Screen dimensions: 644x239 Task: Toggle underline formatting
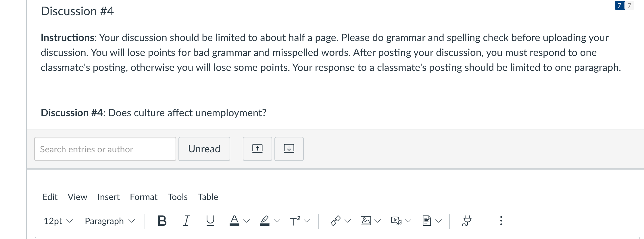tap(210, 221)
